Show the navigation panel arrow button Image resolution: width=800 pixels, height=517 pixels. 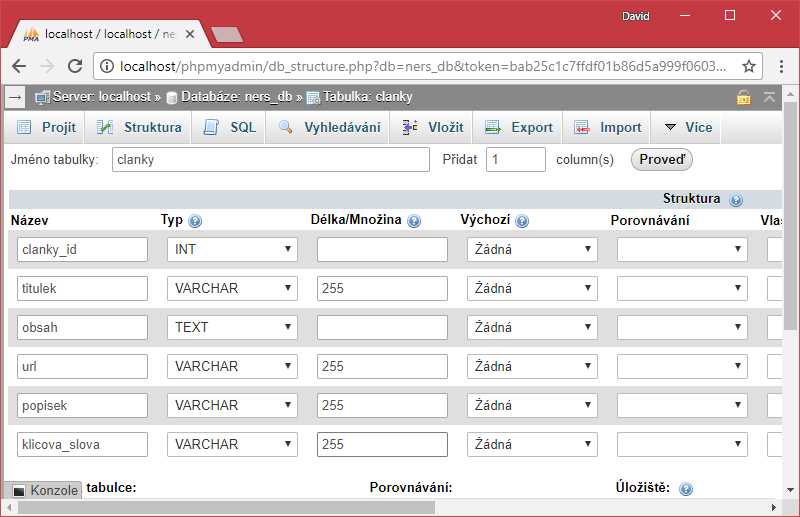click(x=15, y=97)
